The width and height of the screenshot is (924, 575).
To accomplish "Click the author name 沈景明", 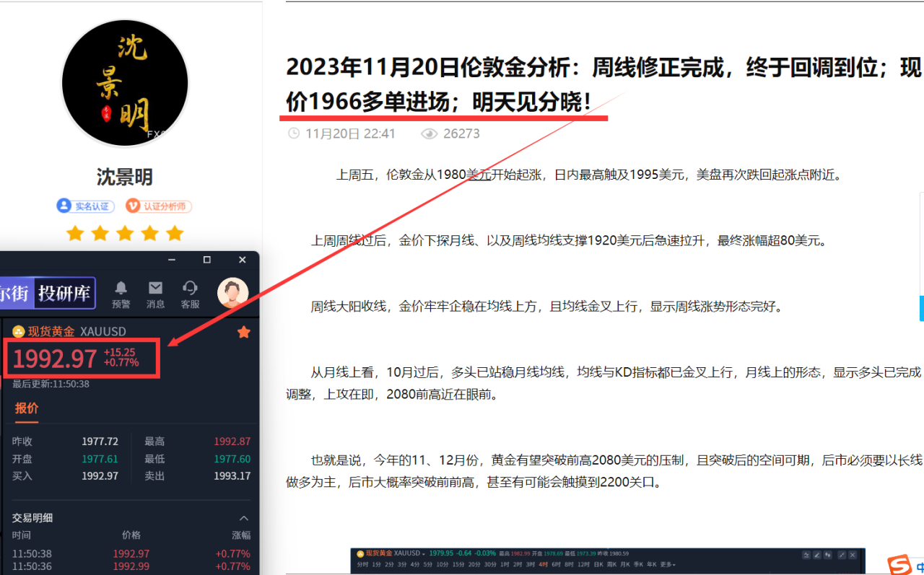I will 125,177.
